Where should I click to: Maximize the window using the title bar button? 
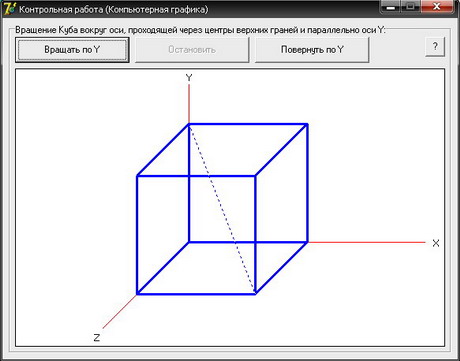pyautogui.click(x=411, y=7)
